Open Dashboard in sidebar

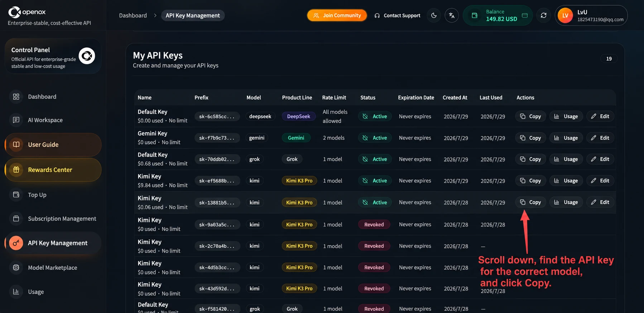(x=53, y=97)
